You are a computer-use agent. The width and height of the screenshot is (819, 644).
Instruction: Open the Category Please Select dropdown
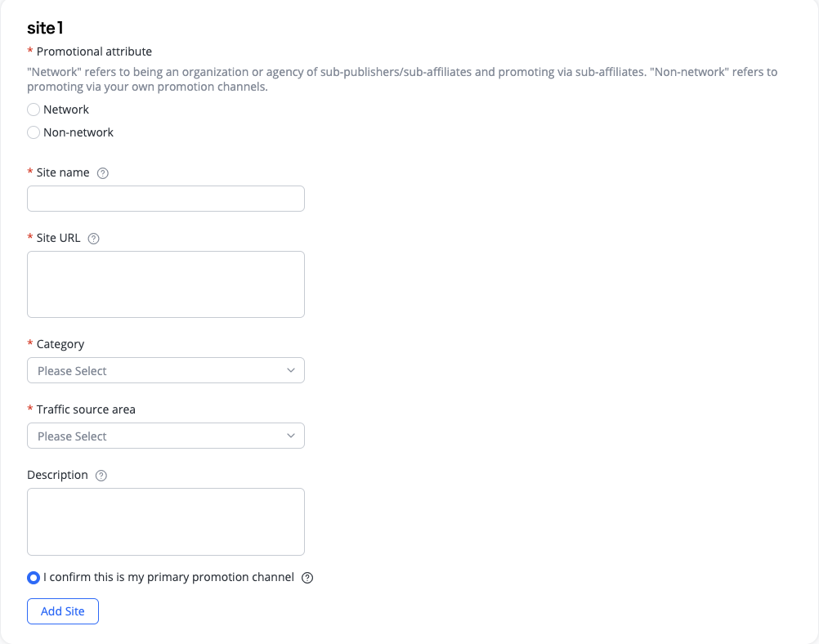(166, 370)
